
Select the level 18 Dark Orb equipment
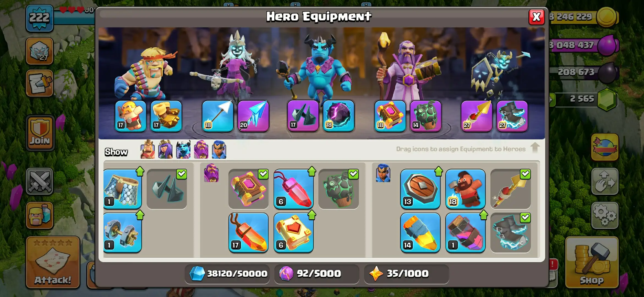[339, 116]
